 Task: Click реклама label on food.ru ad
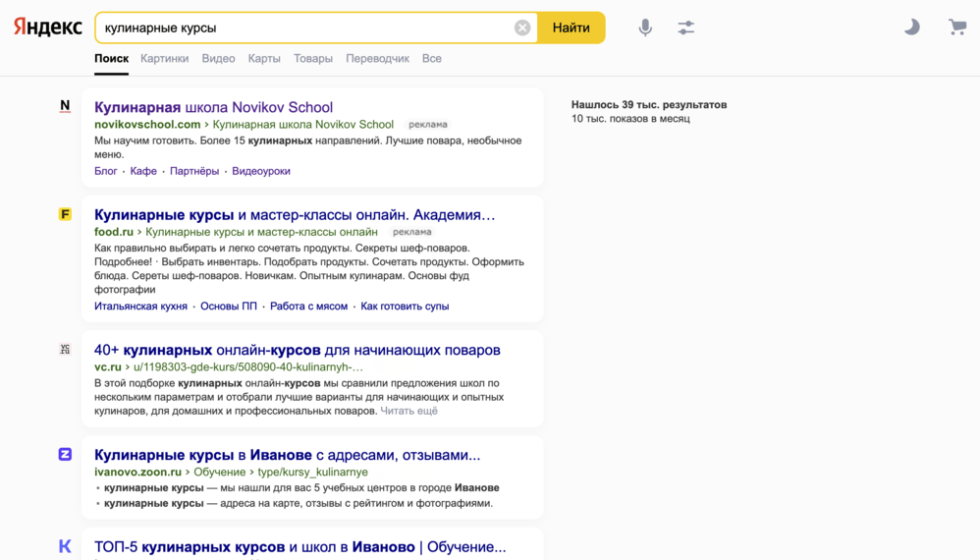(411, 232)
